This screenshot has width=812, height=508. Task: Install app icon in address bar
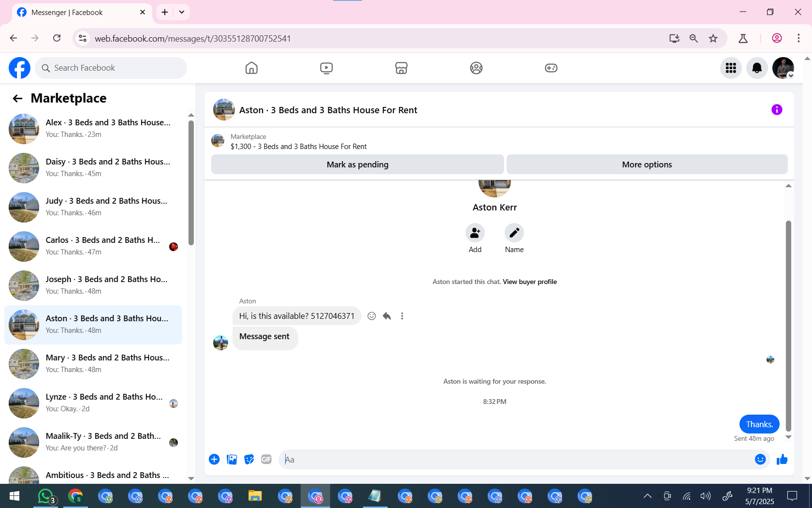click(674, 38)
